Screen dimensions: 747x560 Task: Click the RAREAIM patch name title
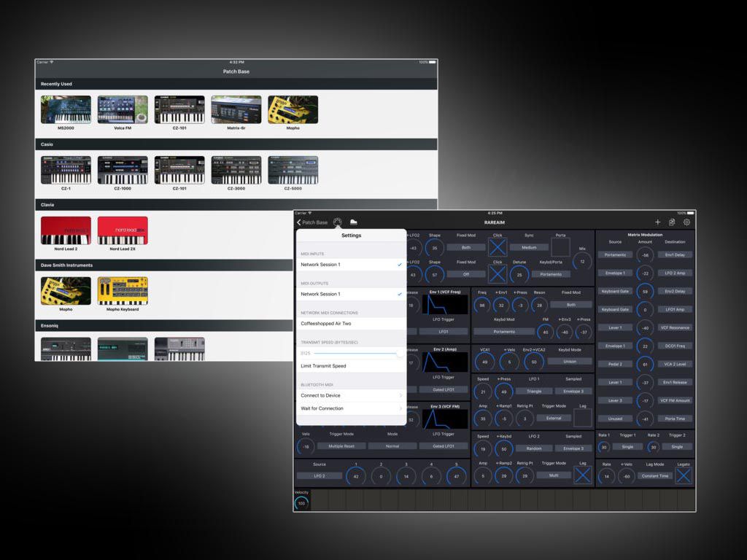[495, 222]
